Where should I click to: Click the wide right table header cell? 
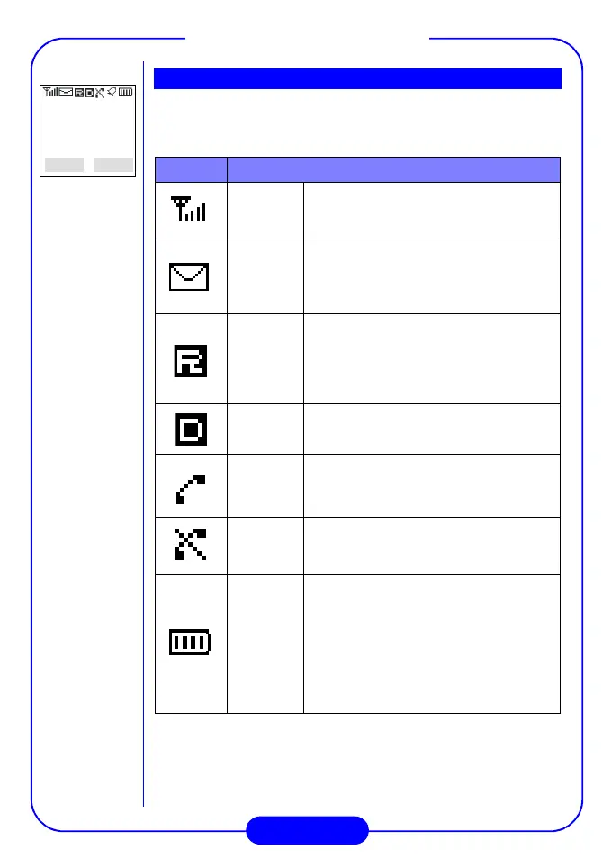click(x=393, y=170)
